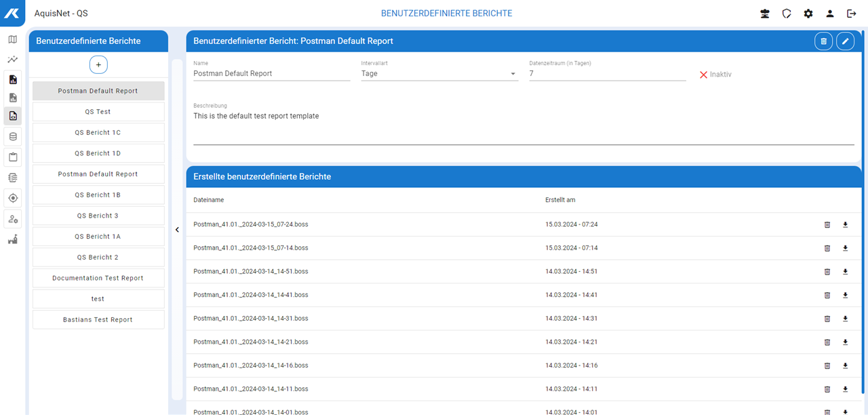Viewport: 868px width, 415px height.
Task: Edit the Postman Default Report with pencil button
Action: (845, 41)
